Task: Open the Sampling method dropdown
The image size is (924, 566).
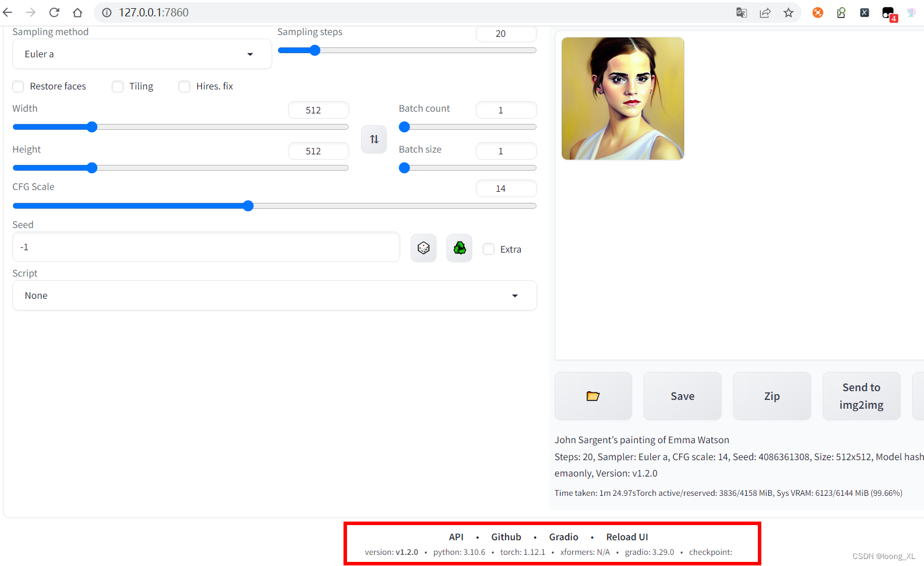Action: 142,54
